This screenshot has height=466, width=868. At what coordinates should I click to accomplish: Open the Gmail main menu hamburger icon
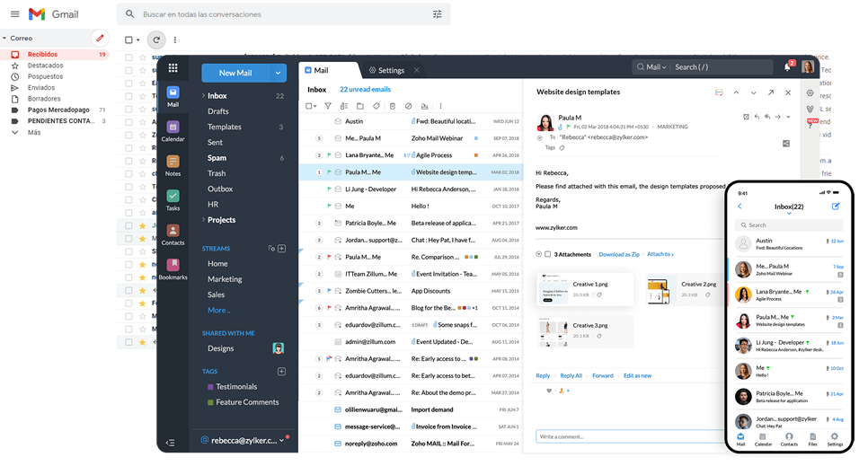pos(15,14)
